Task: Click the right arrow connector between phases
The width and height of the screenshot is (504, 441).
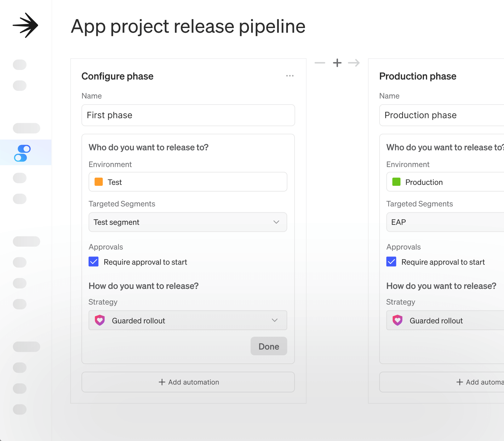Action: pyautogui.click(x=354, y=63)
